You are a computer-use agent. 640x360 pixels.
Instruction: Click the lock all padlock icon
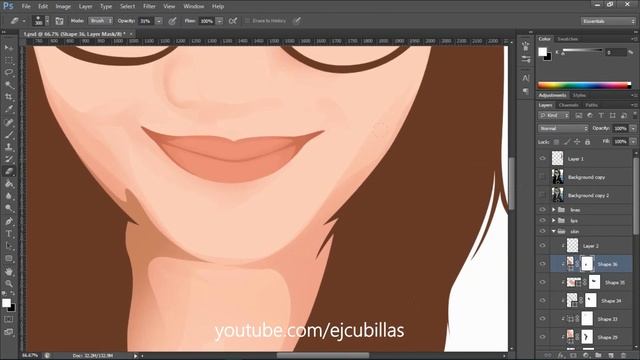(587, 142)
